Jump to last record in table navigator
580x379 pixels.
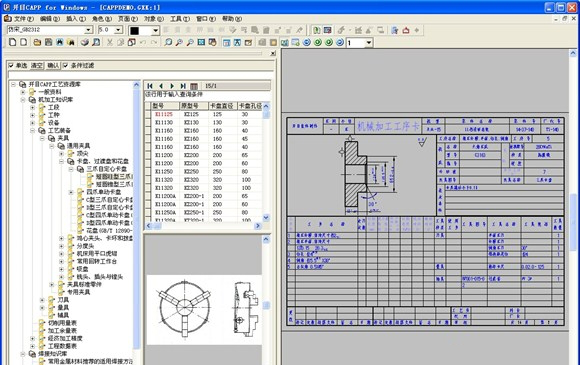click(x=183, y=86)
